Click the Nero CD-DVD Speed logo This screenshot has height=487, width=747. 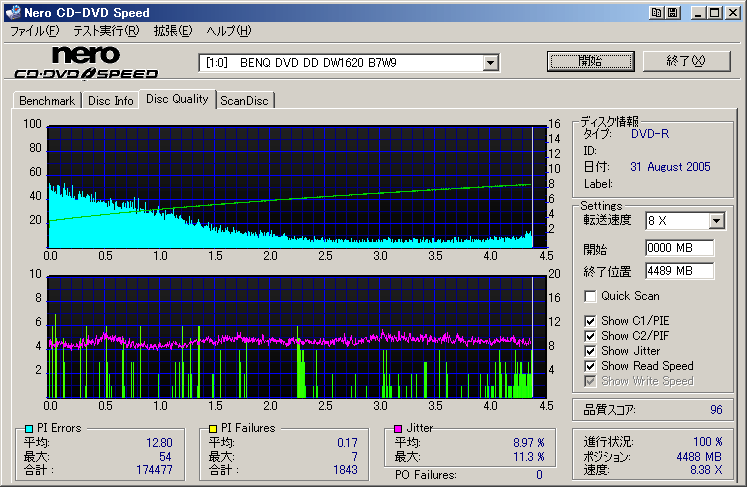86,62
